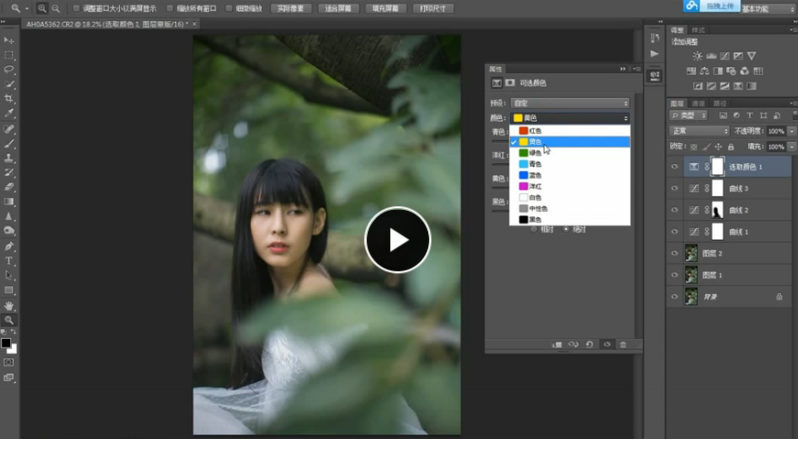The image size is (798, 462).
Task: Add a Levels adjustment
Action: 711,56
